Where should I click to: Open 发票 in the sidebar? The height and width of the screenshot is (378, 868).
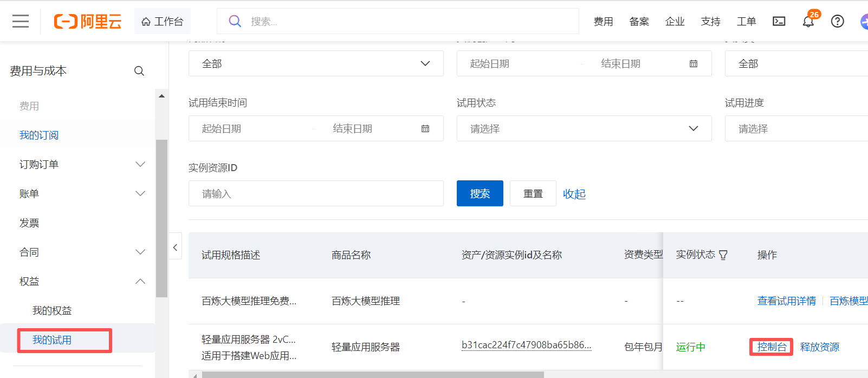tap(29, 223)
